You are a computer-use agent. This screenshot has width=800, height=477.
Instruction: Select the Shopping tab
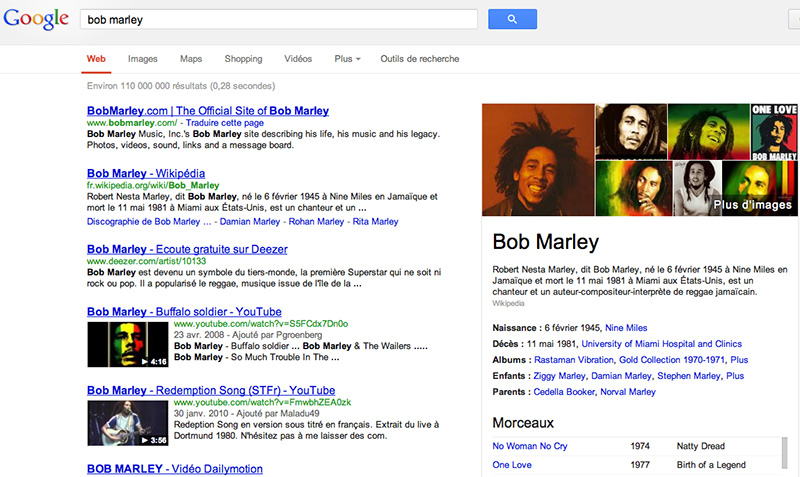point(243,59)
